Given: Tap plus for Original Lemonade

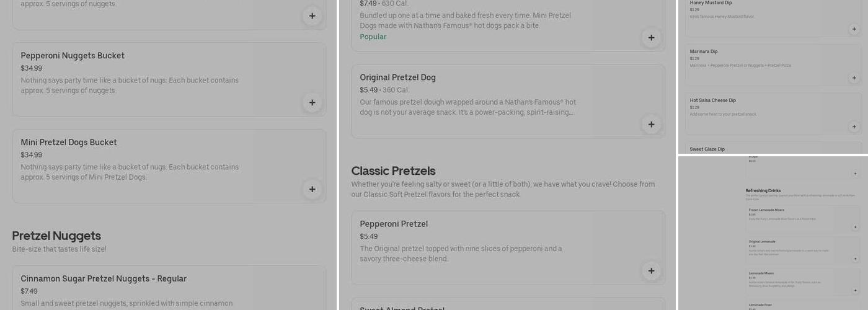Looking at the screenshot, I should [855, 259].
